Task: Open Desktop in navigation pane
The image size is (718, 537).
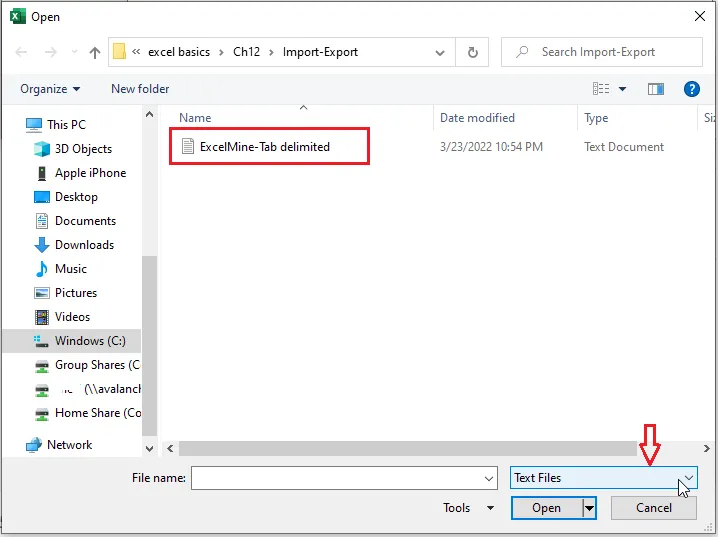Action: pyautogui.click(x=65, y=197)
